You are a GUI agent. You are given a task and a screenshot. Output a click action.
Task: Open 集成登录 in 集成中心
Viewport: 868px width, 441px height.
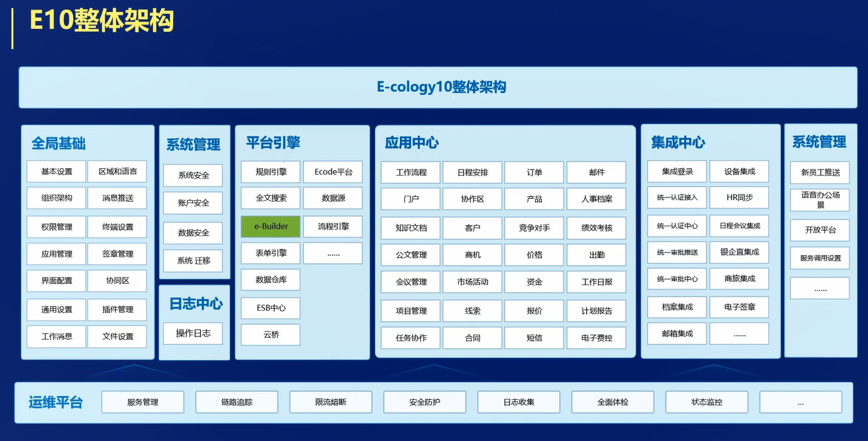(x=677, y=172)
